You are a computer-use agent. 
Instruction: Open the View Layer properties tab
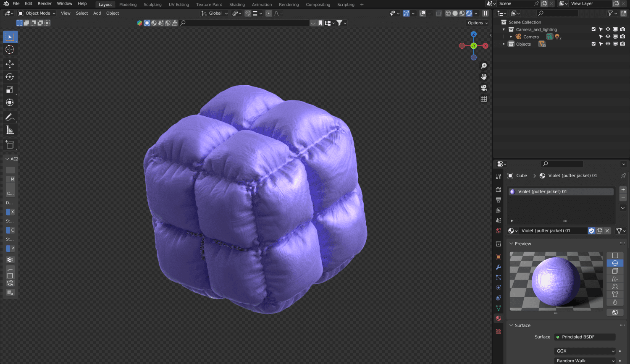pyautogui.click(x=499, y=210)
